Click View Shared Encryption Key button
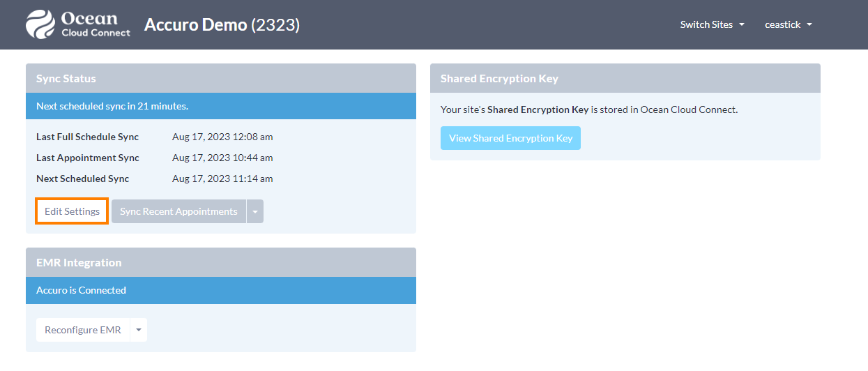Screen dimensions: 868x371 [510, 138]
